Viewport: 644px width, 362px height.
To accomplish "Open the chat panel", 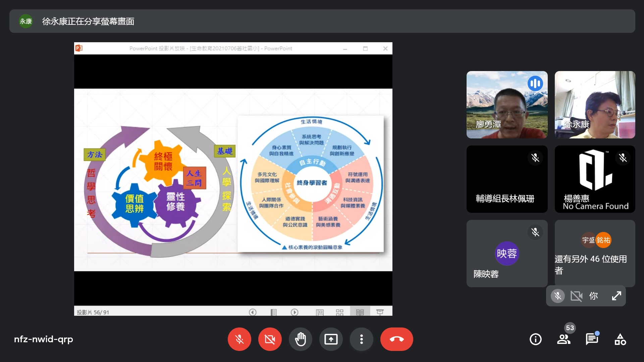I will pos(592,339).
